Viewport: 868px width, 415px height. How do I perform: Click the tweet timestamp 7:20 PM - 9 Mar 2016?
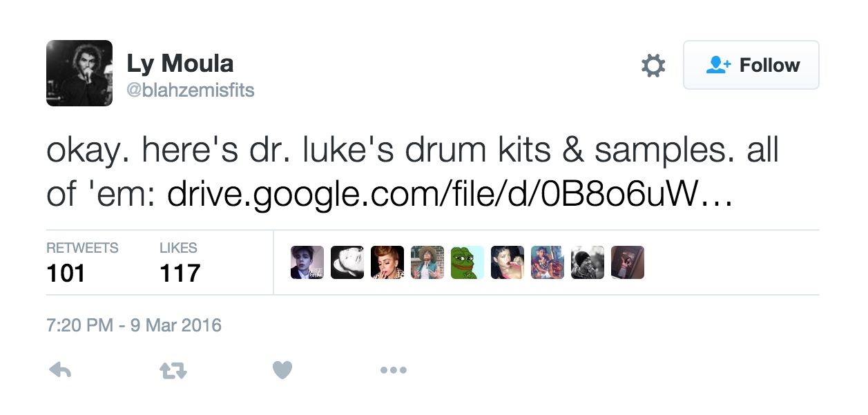134,325
